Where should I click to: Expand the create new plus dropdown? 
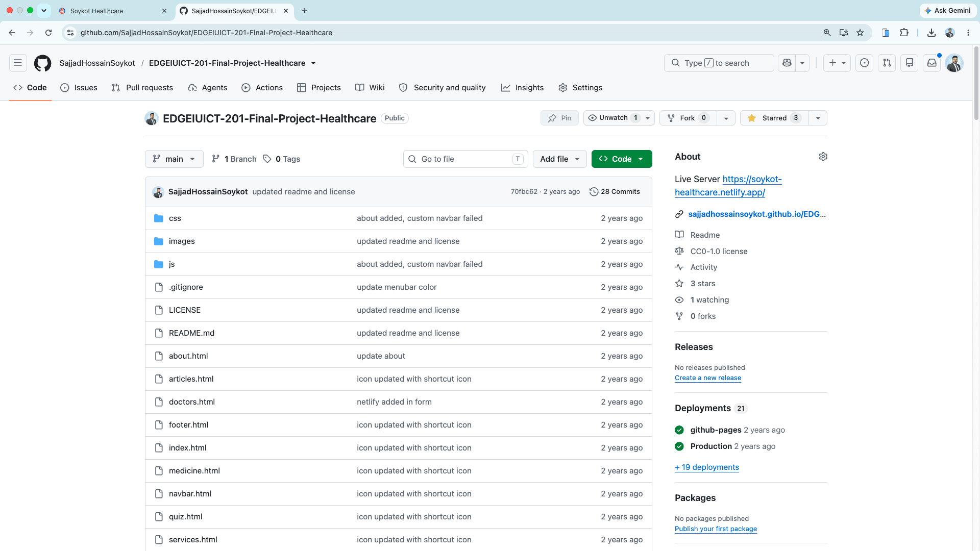point(837,63)
